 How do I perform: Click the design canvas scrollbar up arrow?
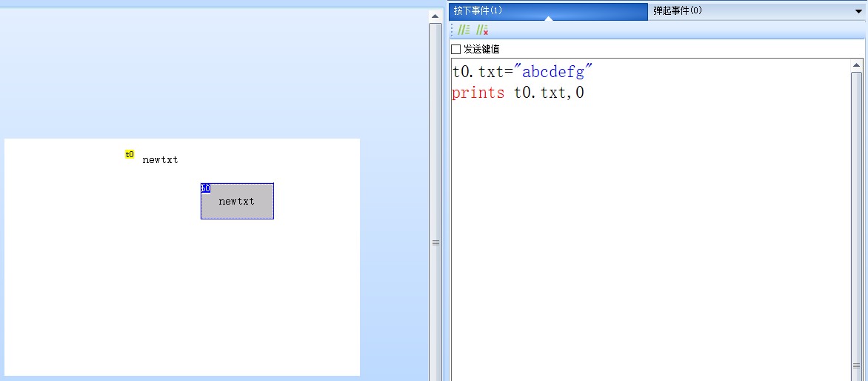pyautogui.click(x=435, y=16)
